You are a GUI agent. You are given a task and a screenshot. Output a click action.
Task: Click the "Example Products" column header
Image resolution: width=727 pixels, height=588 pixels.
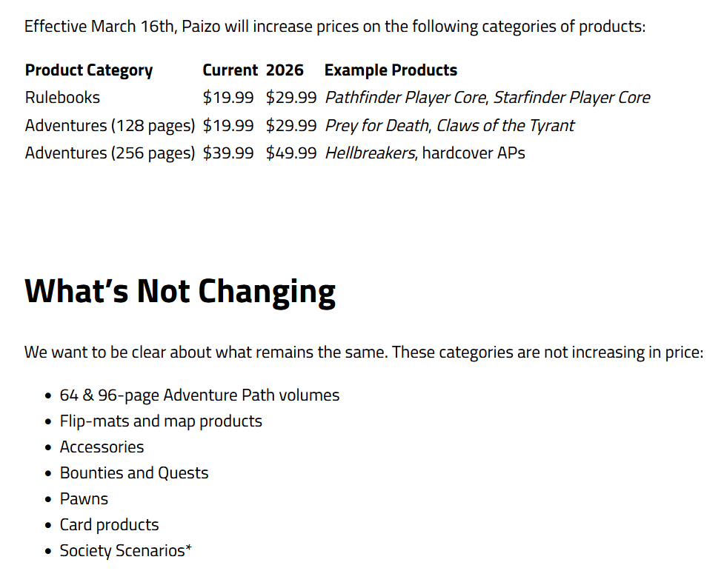click(x=391, y=70)
